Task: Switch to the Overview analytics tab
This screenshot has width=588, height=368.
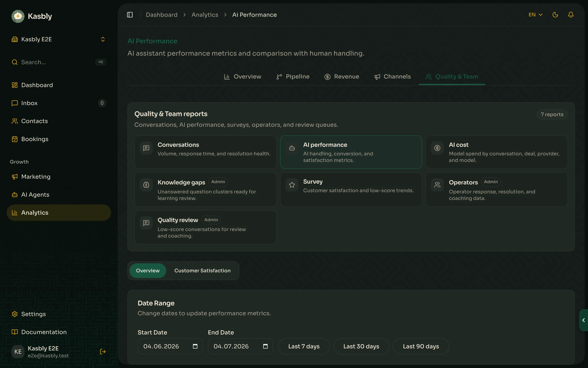Action: [242, 77]
